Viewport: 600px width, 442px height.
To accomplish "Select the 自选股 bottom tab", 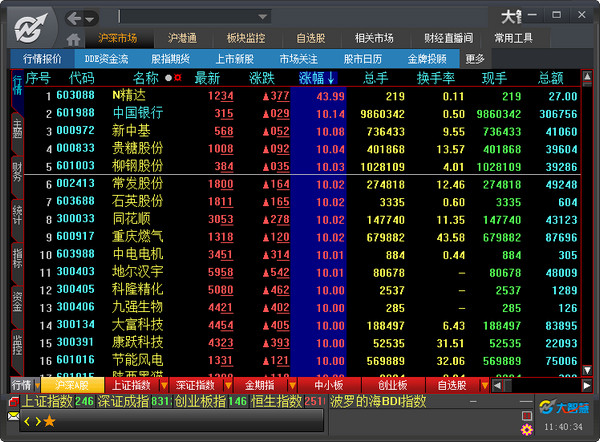I will pyautogui.click(x=452, y=385).
